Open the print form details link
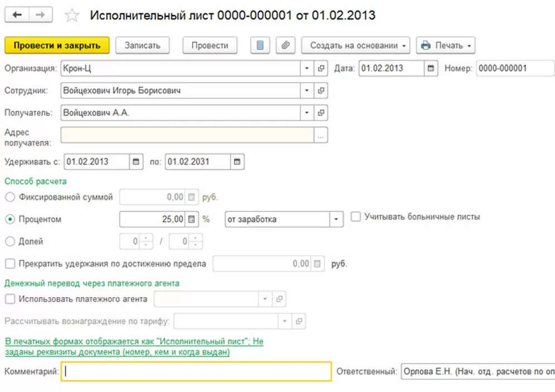555x392 pixels. pos(134,347)
